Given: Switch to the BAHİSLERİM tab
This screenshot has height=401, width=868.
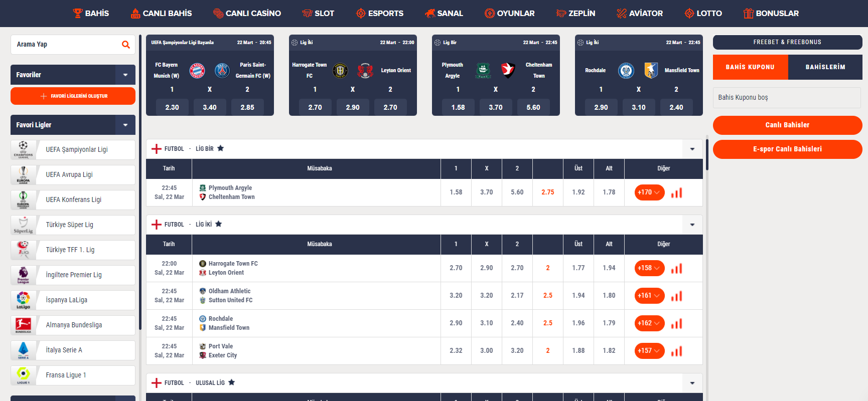Looking at the screenshot, I should (825, 67).
